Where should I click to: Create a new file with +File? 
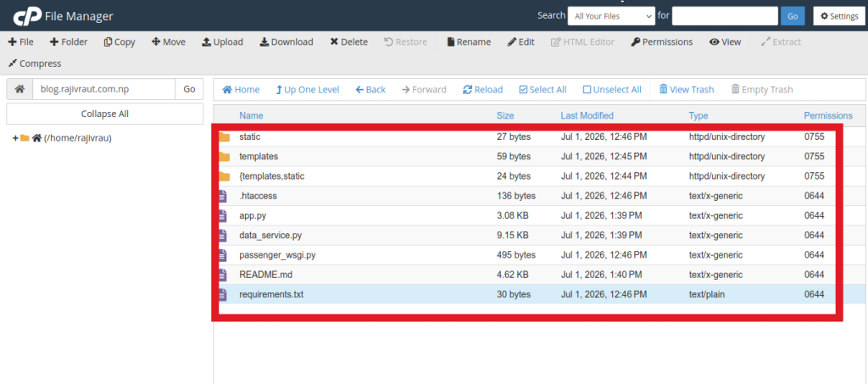click(21, 42)
